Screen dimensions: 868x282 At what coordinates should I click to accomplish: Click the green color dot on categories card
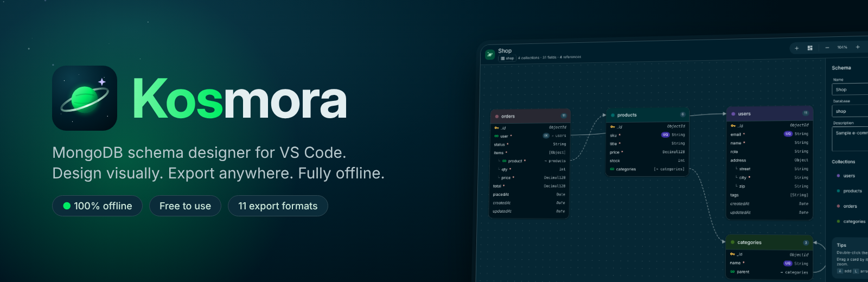point(733,242)
